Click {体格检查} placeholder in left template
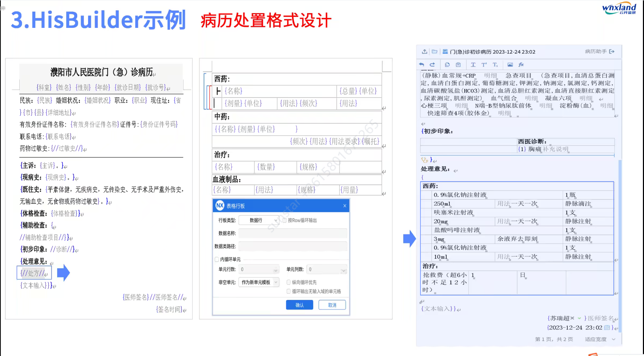The height and width of the screenshot is (356, 644). 64,213
